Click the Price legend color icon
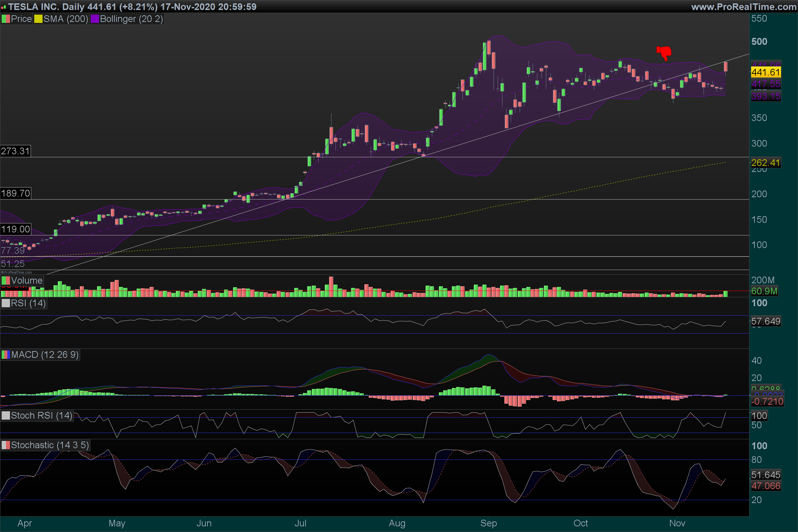 pos(6,19)
